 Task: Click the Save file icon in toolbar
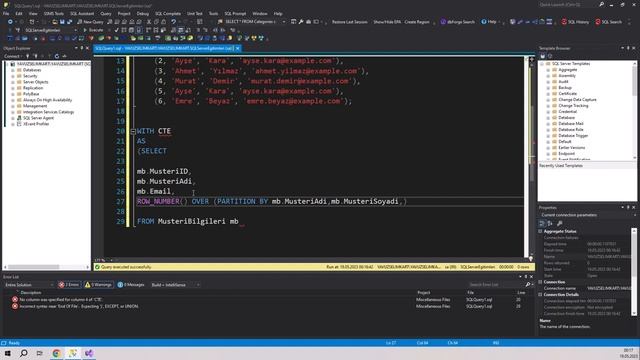tap(62, 22)
